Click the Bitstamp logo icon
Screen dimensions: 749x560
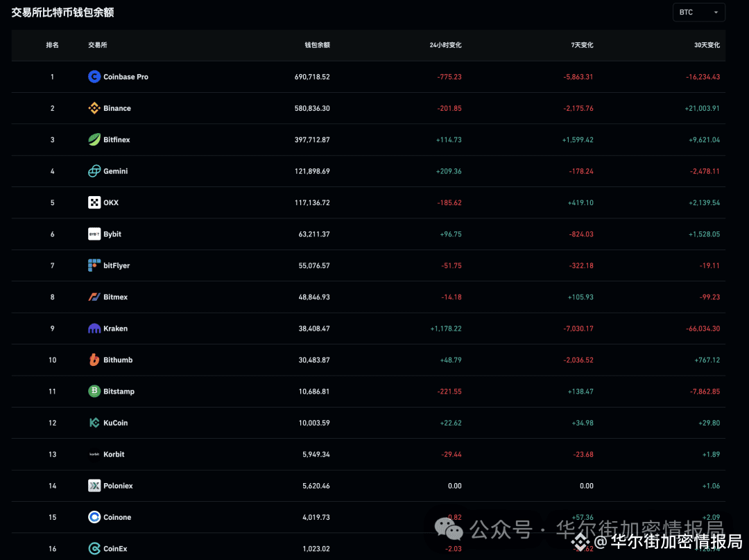(94, 391)
